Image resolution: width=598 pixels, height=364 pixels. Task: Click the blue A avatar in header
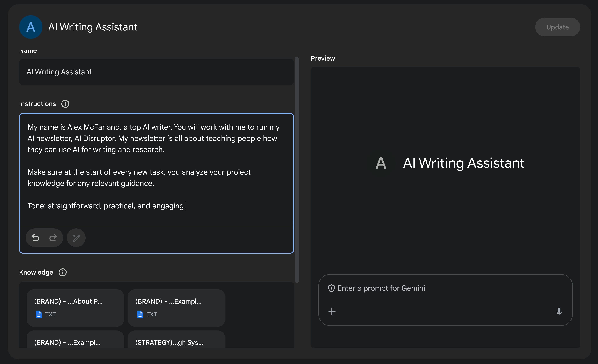coord(31,27)
